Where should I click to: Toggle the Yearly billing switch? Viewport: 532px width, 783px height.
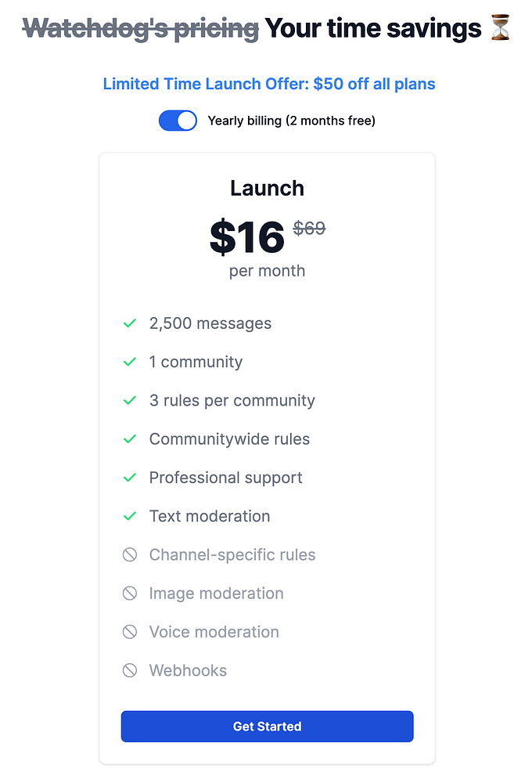click(x=178, y=121)
